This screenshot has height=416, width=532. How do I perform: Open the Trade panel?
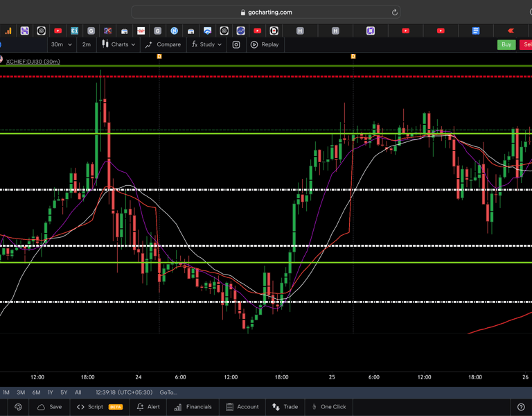tap(285, 407)
